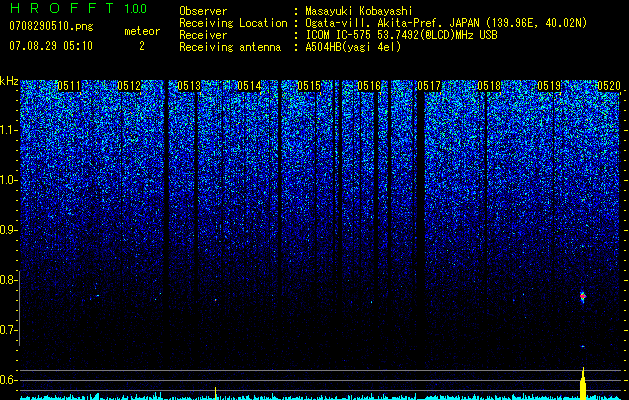Click the 0515 time marker
Viewport: 629px width, 400px height.
(x=309, y=86)
